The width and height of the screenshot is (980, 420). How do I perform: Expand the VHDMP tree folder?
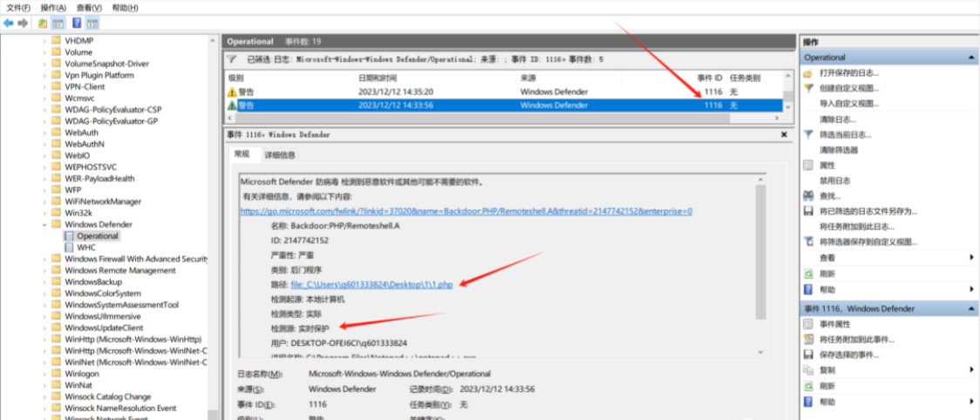click(44, 41)
